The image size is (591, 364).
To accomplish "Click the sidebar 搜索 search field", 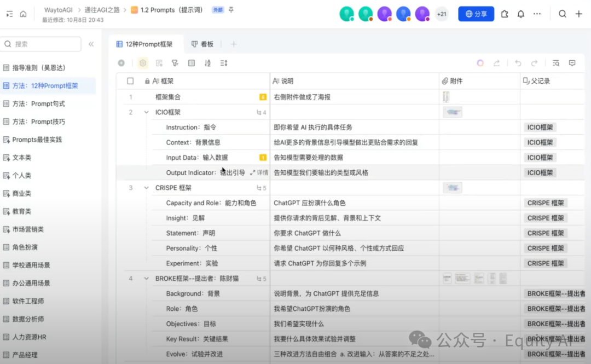I will click(41, 44).
